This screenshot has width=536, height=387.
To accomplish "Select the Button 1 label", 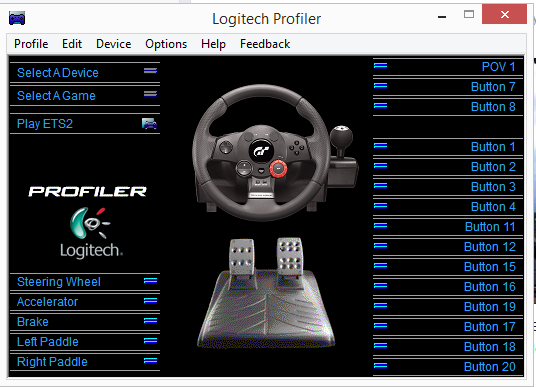I will tap(493, 147).
